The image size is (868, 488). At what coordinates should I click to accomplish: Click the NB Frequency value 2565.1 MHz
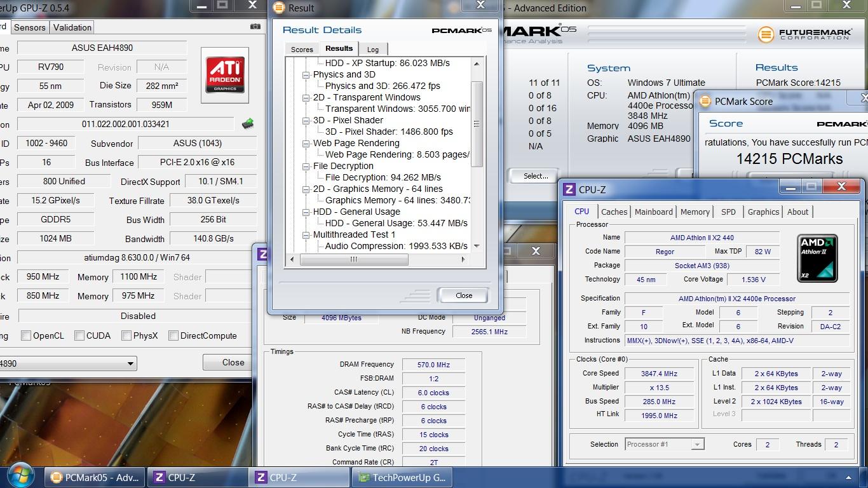coord(489,332)
